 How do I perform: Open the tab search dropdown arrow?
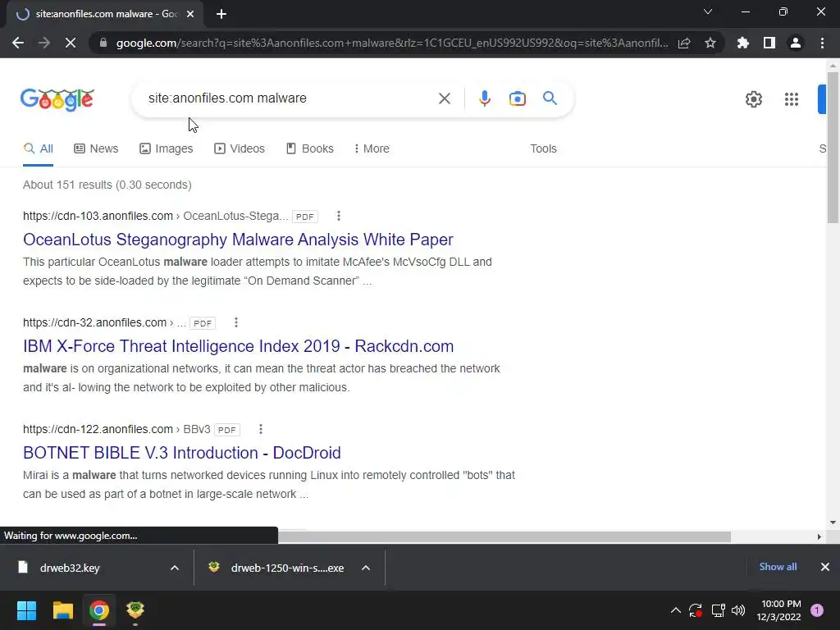coord(708,11)
